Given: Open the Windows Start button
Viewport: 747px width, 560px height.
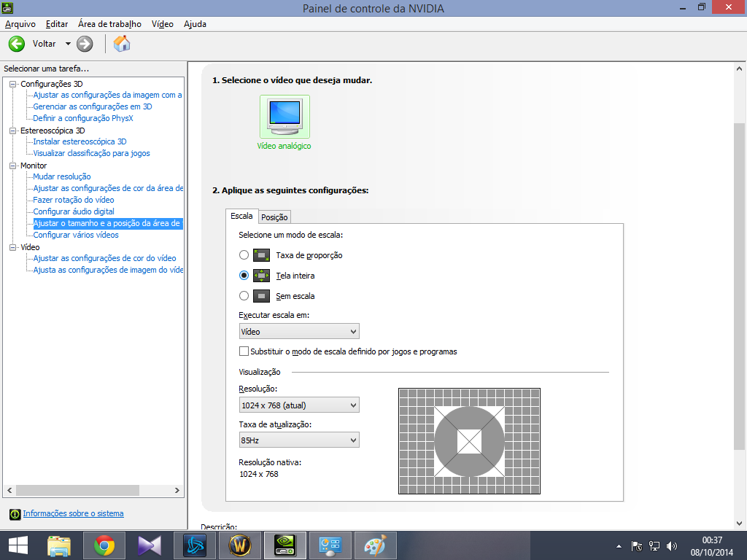Looking at the screenshot, I should pos(18,545).
